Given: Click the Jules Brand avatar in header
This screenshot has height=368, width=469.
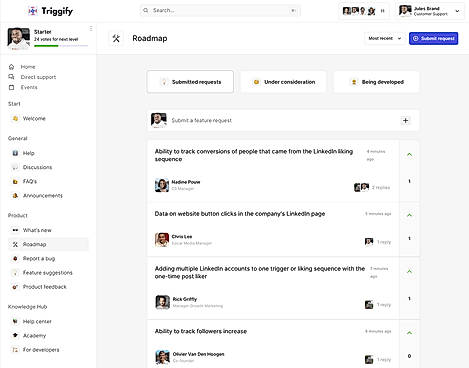Looking at the screenshot, I should 405,11.
